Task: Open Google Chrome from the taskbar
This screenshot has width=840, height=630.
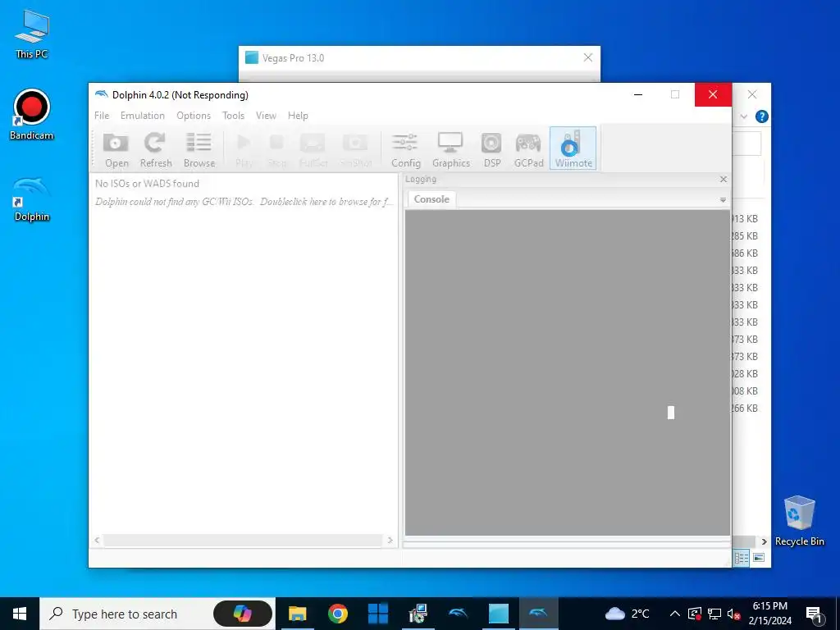Action: tap(337, 614)
